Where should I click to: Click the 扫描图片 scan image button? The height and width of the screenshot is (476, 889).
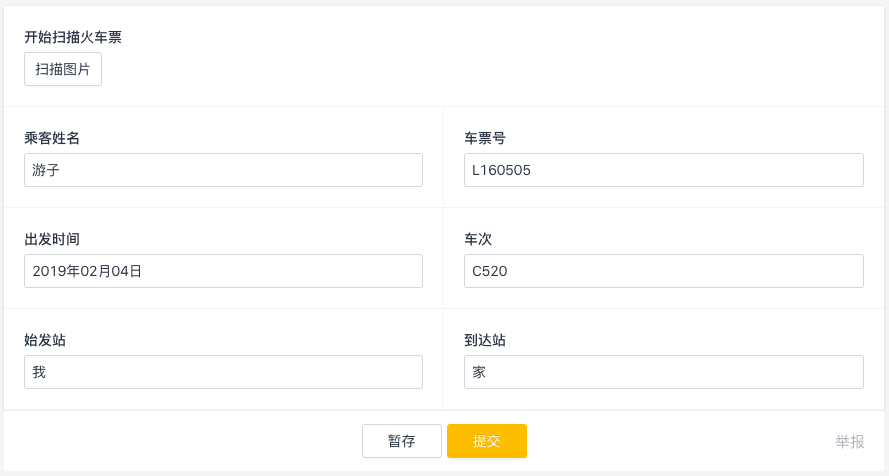pyautogui.click(x=63, y=69)
